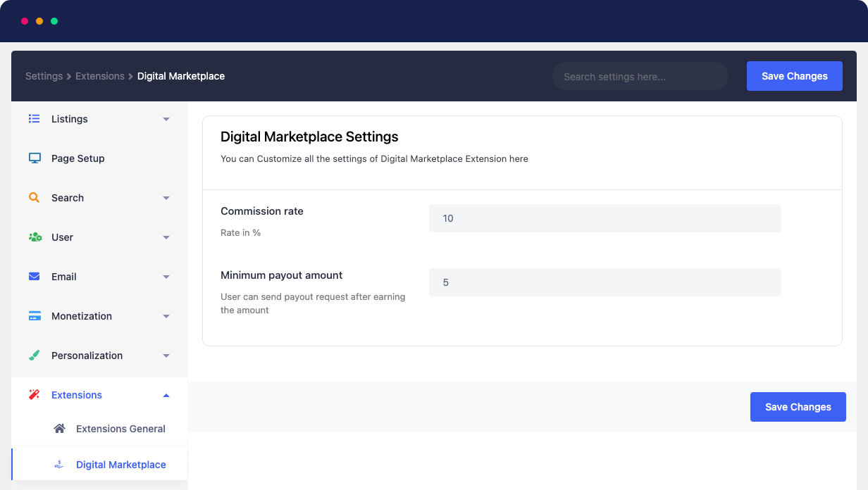
Task: Select the Digital Marketplace anchor icon
Action: 60,465
